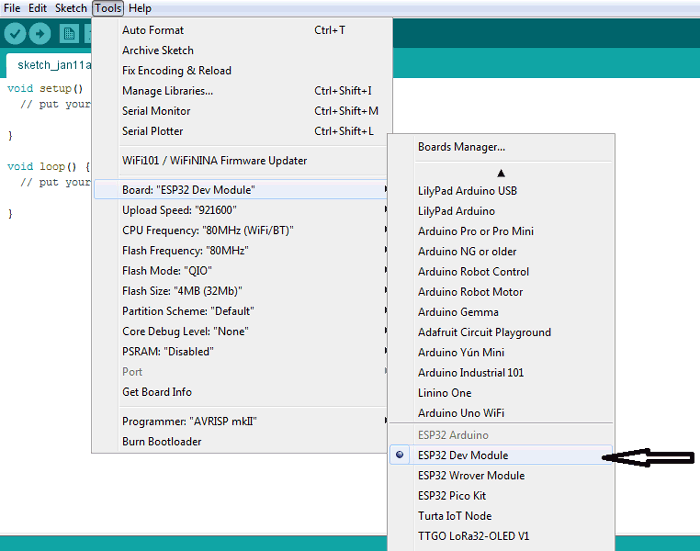Open the File menu
Viewport: 700px width, 551px height.
point(12,8)
